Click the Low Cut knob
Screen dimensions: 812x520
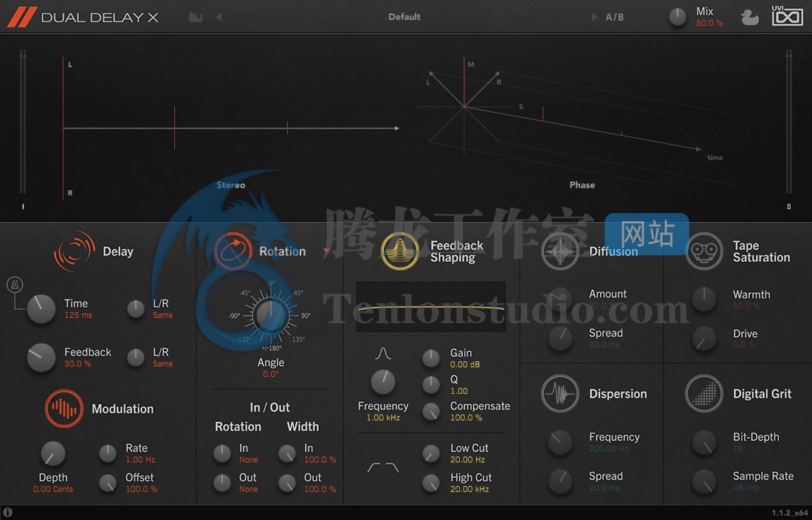[x=431, y=454]
